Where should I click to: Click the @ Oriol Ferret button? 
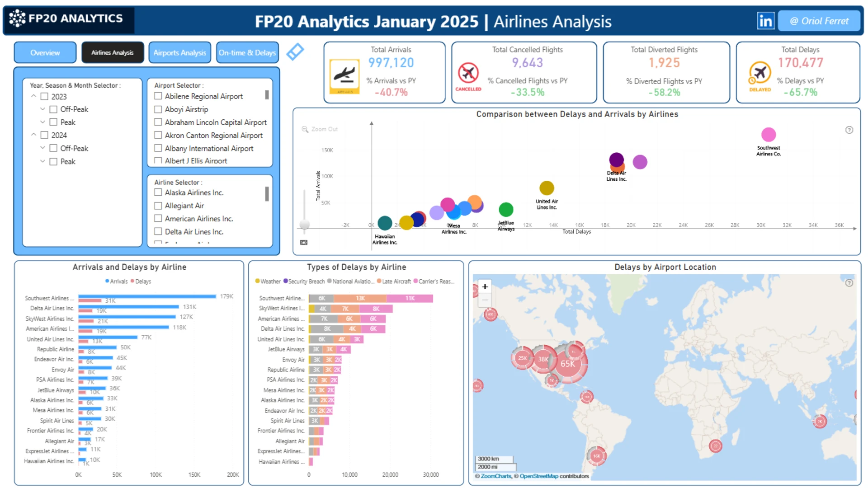pyautogui.click(x=819, y=21)
